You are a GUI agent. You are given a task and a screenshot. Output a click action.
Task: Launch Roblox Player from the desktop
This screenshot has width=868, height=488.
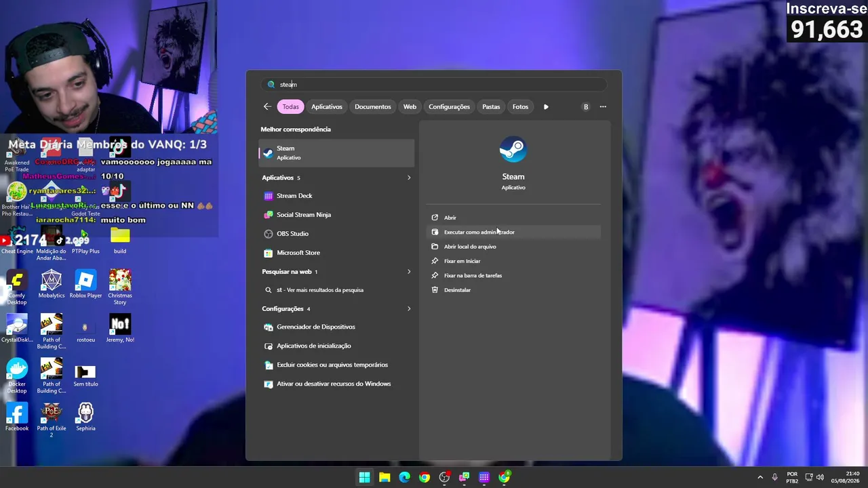(x=85, y=284)
